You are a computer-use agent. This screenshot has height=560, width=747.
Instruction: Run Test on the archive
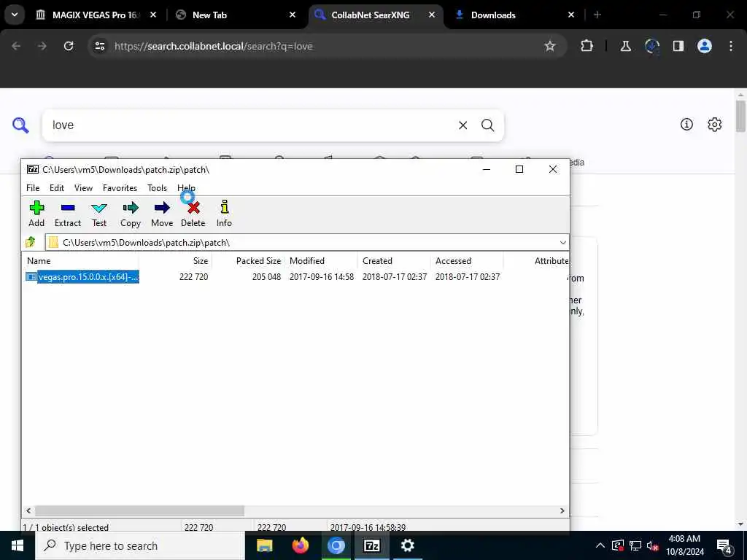[99, 214]
